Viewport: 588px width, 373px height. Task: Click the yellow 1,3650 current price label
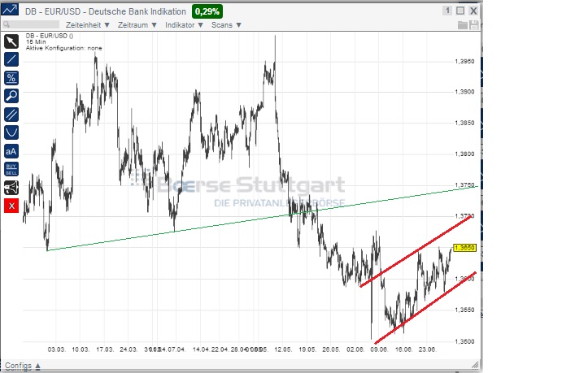point(465,248)
